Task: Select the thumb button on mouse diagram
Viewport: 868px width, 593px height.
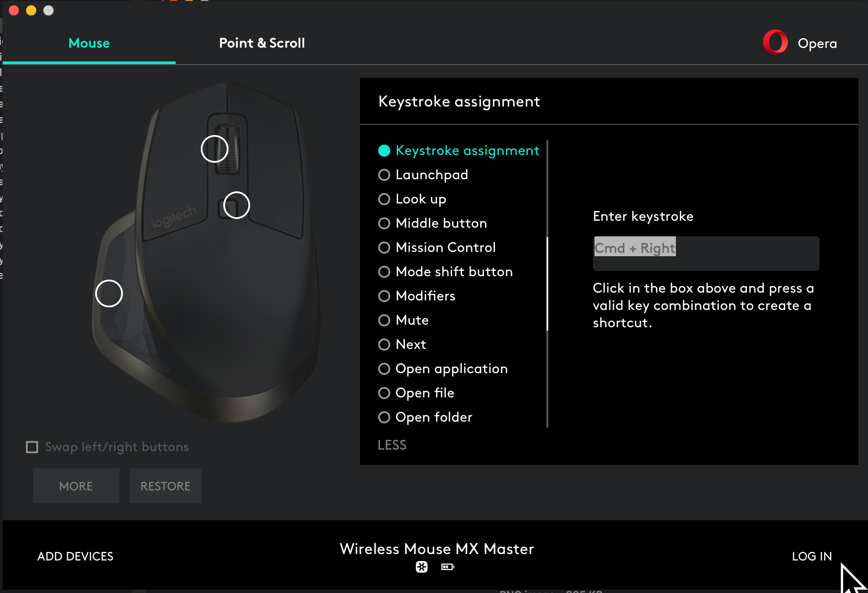Action: coord(108,293)
